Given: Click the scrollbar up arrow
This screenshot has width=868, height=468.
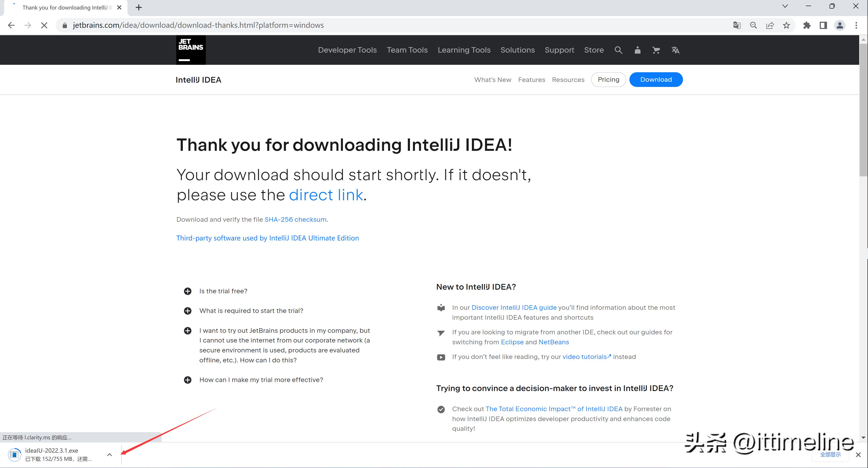Looking at the screenshot, I should click(863, 39).
